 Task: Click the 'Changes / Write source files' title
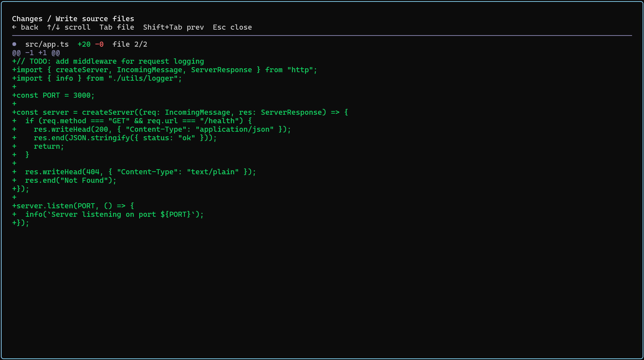pyautogui.click(x=73, y=19)
